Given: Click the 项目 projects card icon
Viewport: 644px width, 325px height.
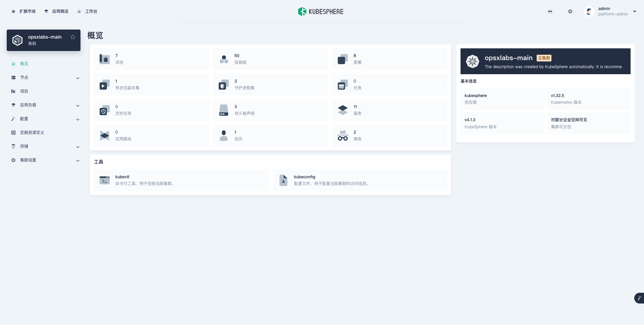Looking at the screenshot, I should (x=105, y=59).
